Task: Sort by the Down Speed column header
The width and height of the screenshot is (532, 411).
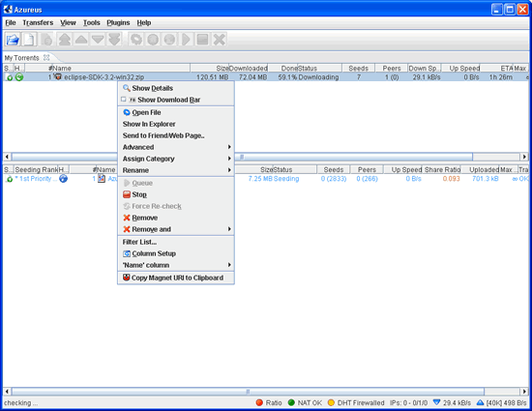Action: coord(424,68)
